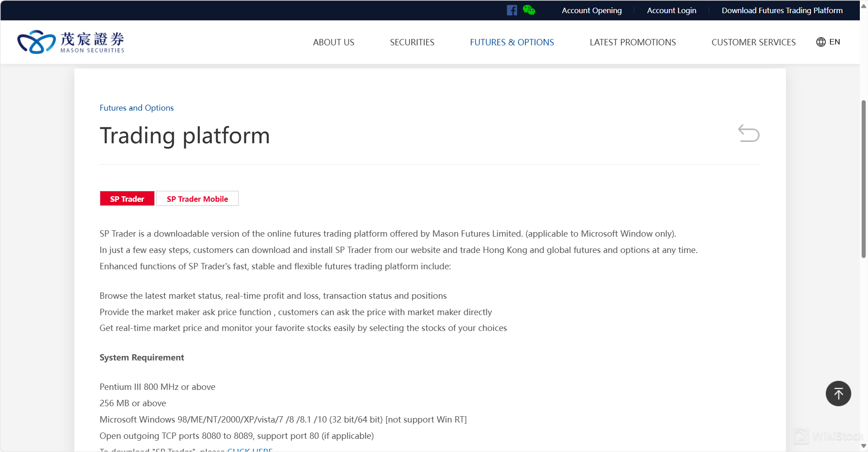Viewport: 868px width, 452px height.
Task: Click the scrollbar down arrow
Action: (x=863, y=446)
